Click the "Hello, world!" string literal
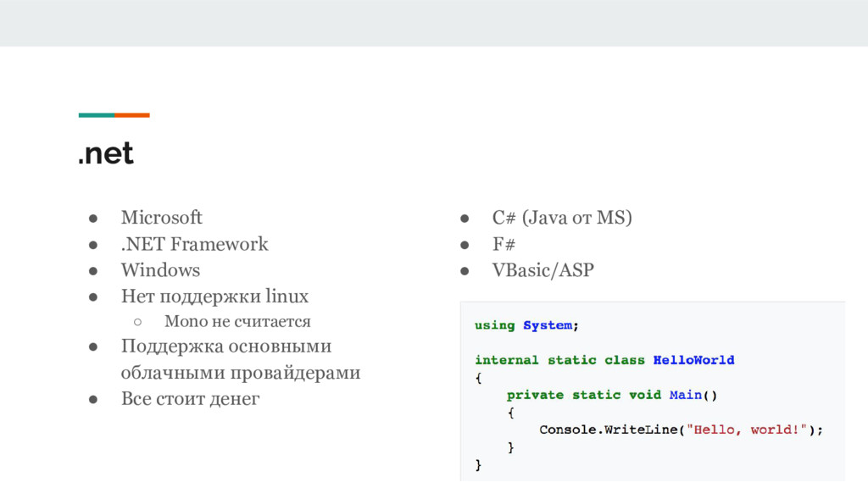Screen dimensions: 868x488 [x=747, y=430]
